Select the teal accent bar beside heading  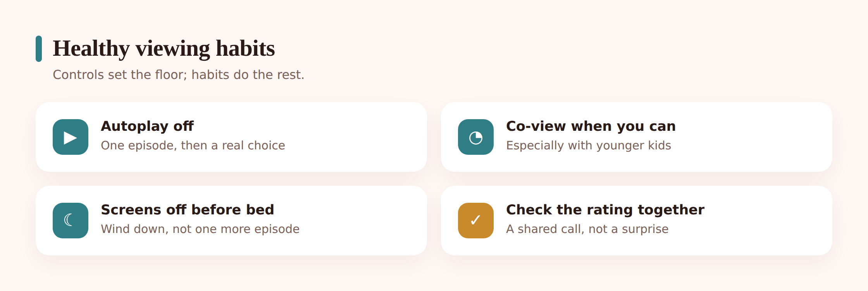[x=39, y=49]
